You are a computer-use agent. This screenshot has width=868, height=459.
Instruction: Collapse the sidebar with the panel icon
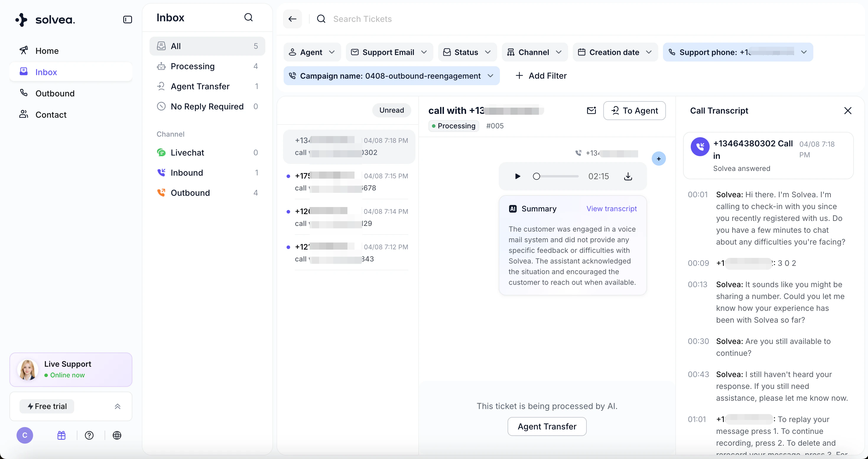point(127,20)
